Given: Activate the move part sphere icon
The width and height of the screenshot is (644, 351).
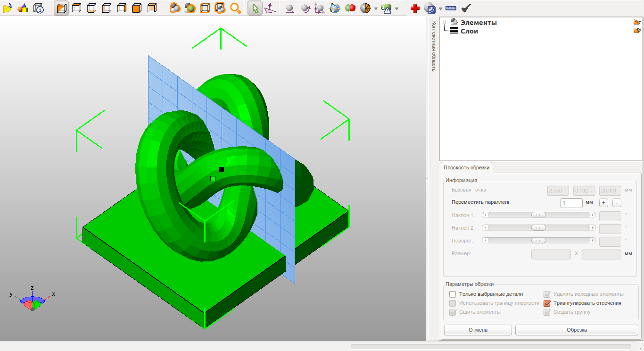Looking at the screenshot, I should [290, 8].
